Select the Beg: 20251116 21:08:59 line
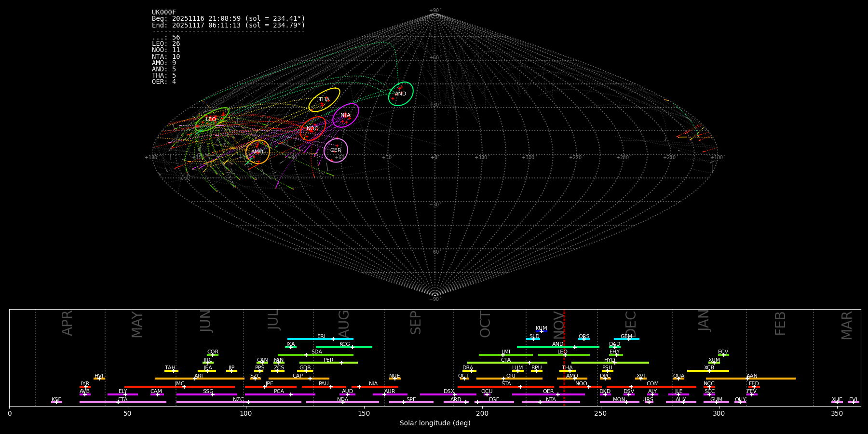The width and height of the screenshot is (868, 434). coord(229,19)
